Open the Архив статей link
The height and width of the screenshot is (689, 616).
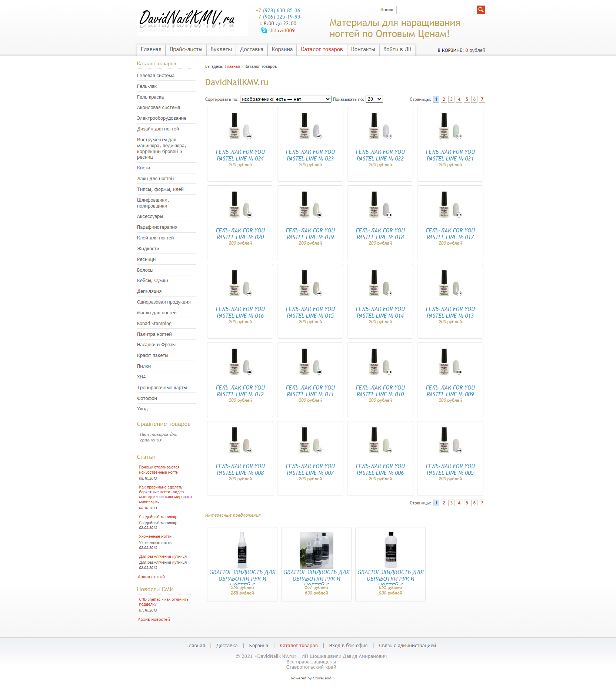151,577
